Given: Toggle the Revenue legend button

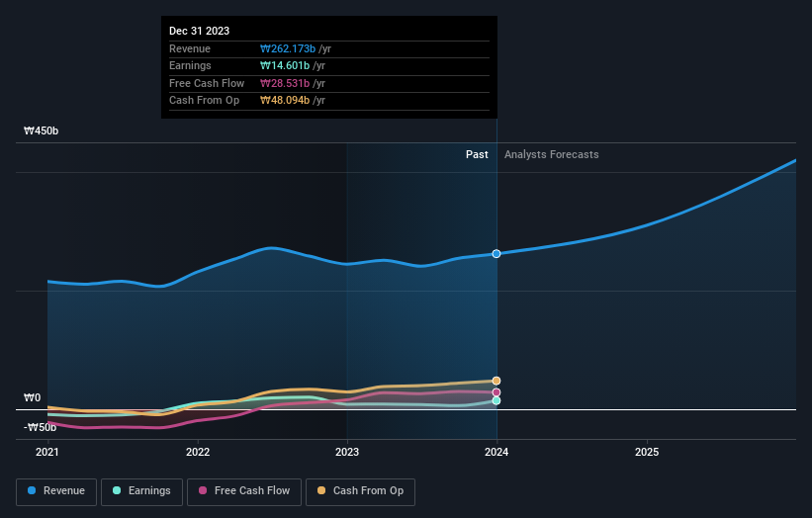Looking at the screenshot, I should point(56,491).
